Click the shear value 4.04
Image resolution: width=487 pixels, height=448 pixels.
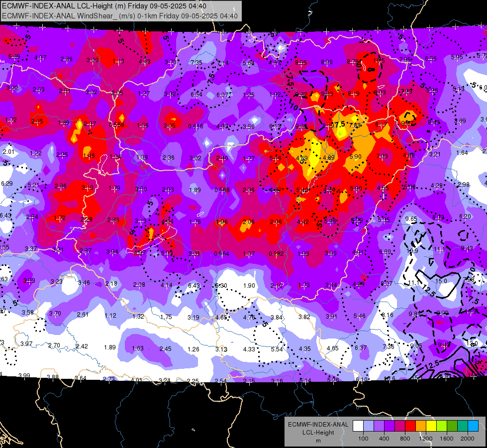[168, 222]
